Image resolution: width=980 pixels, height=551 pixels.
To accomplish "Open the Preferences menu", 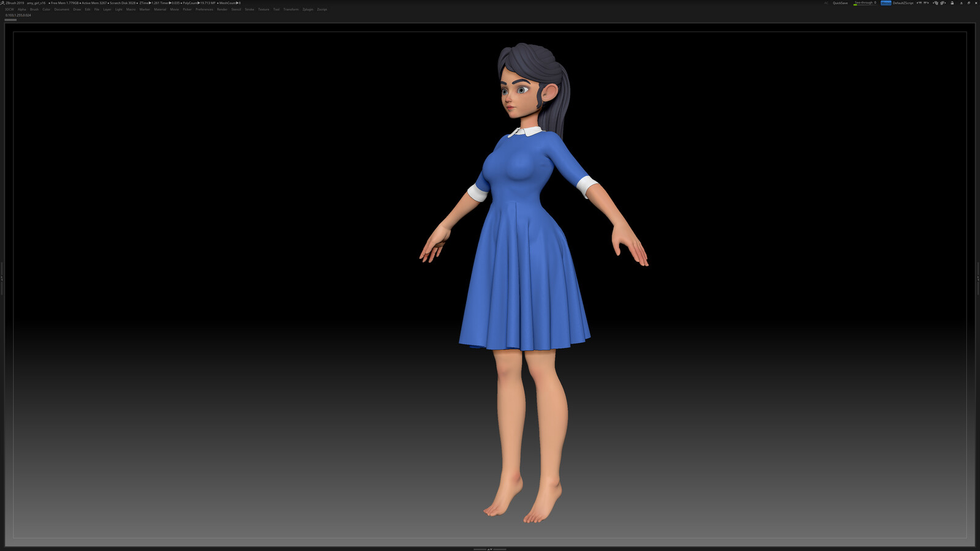I will tap(205, 9).
